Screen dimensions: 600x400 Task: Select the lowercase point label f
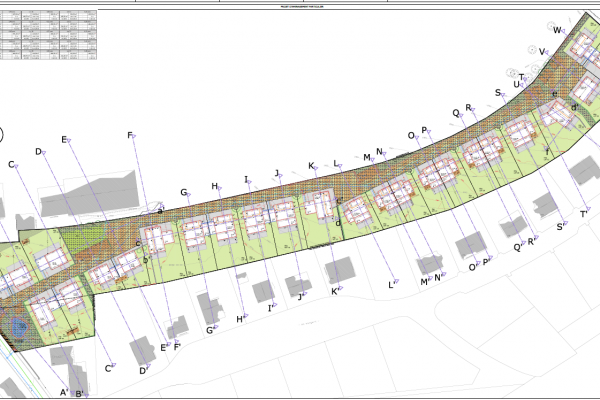click(x=547, y=152)
